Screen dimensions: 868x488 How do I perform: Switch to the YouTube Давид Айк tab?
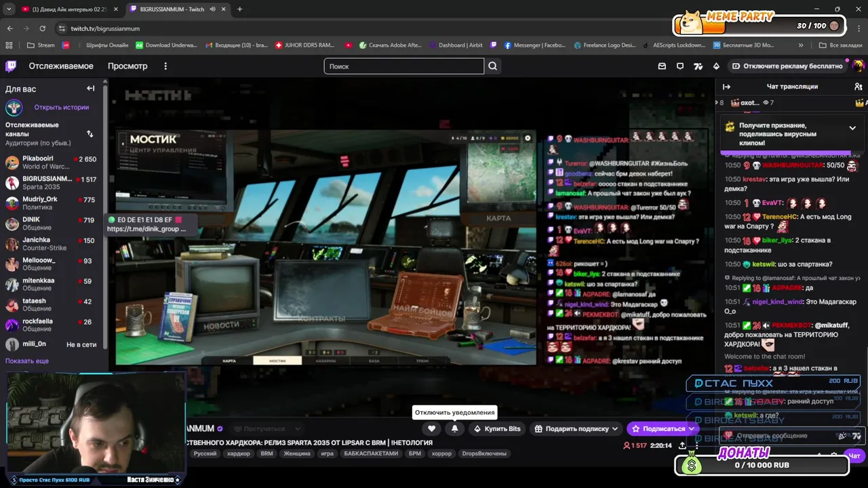coord(70,9)
